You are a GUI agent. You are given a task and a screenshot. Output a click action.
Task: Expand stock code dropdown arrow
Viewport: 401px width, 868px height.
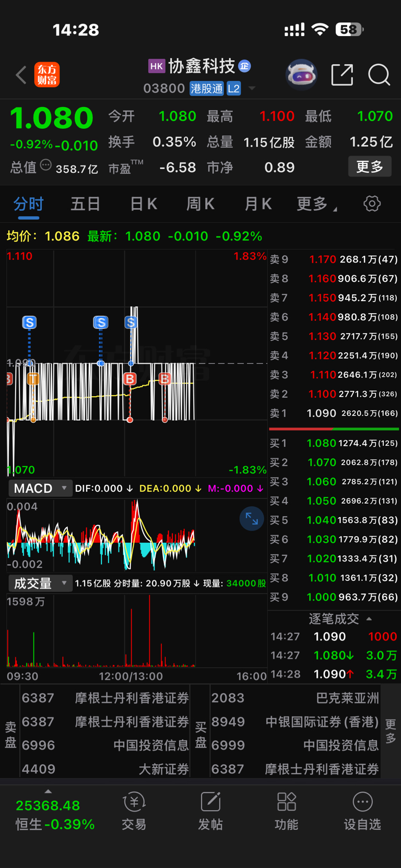pos(252,88)
